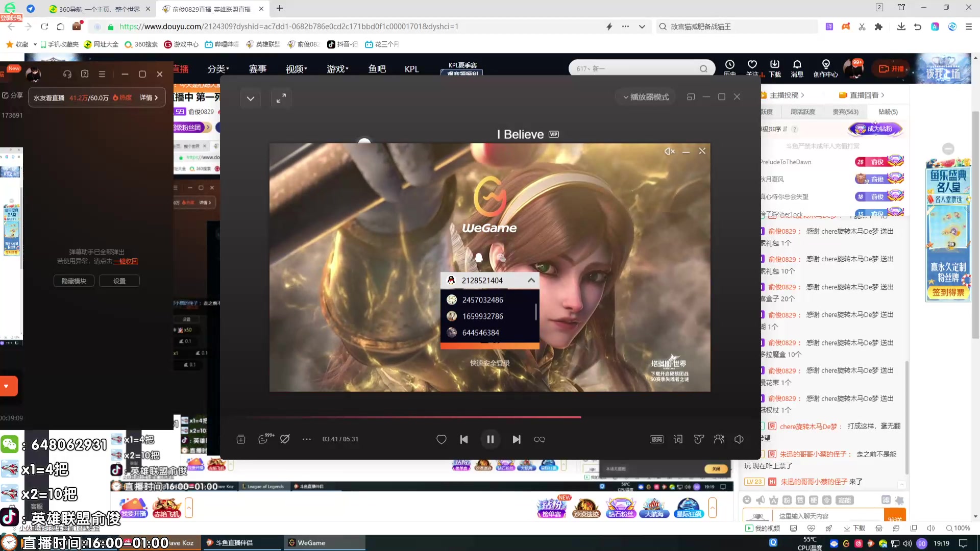Open 游戏 dropdown in Douyu nav

click(337, 69)
